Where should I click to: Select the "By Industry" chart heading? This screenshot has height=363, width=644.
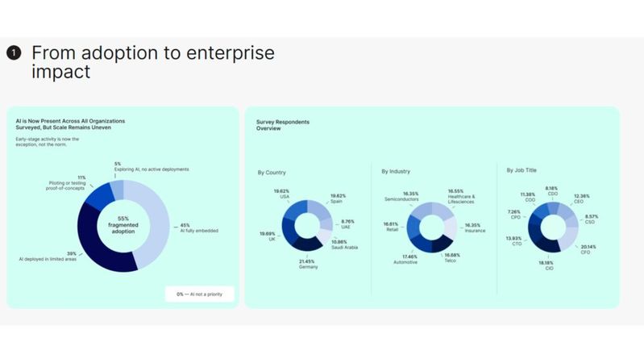(397, 171)
